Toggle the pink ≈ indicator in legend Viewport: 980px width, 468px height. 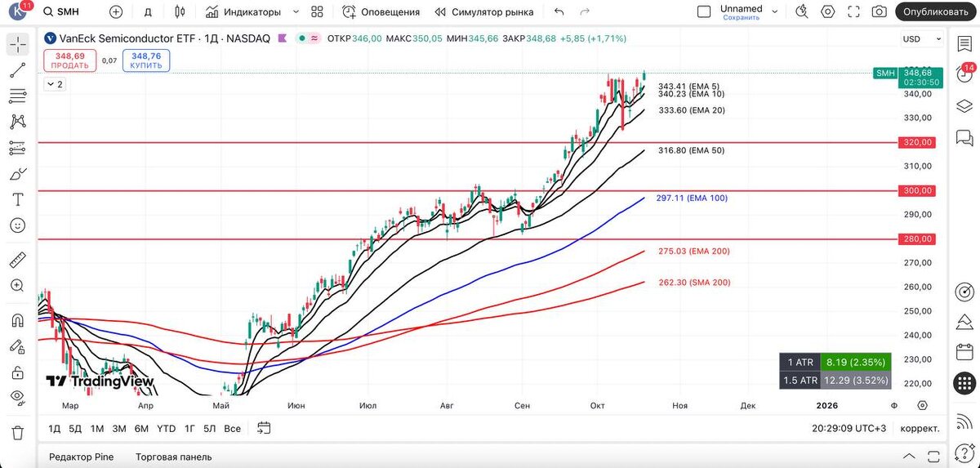[x=314, y=38]
